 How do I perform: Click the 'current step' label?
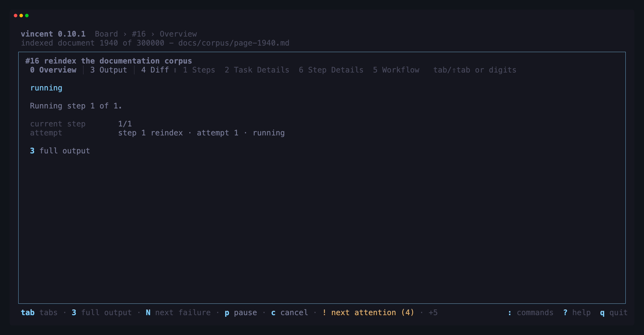(x=58, y=124)
